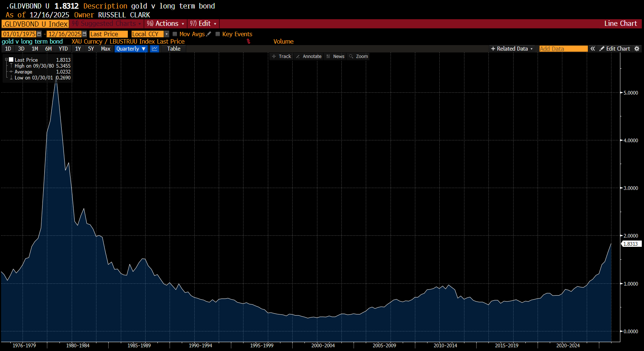Collapse panel with double chevron icon
The width and height of the screenshot is (644, 351).
(593, 49)
